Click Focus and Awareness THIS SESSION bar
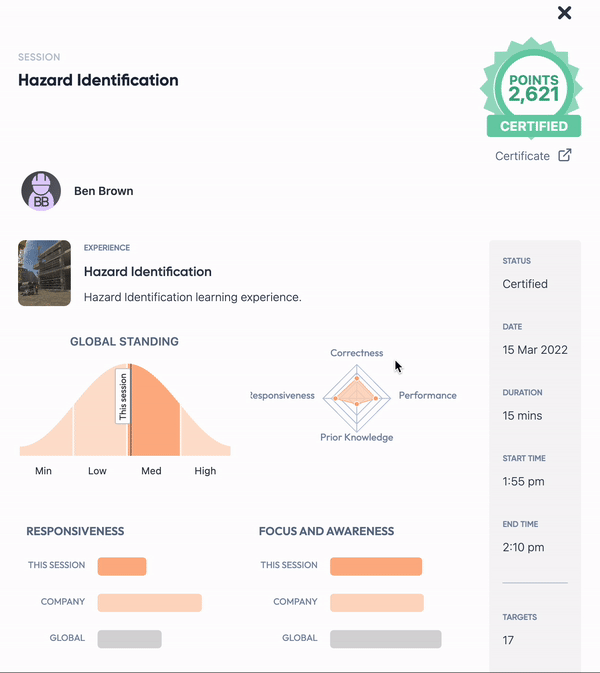The image size is (600, 673). click(376, 567)
